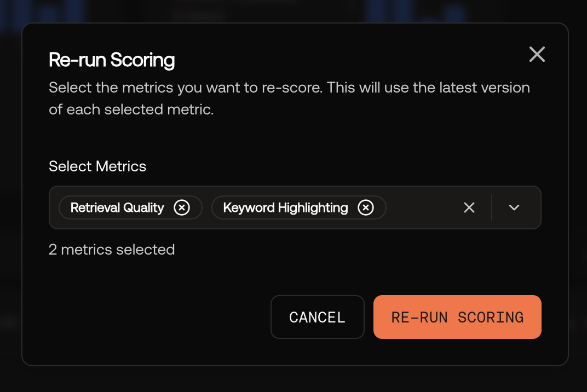The width and height of the screenshot is (587, 392).
Task: Select the Keyword Highlighting chip label
Action: 285,207
